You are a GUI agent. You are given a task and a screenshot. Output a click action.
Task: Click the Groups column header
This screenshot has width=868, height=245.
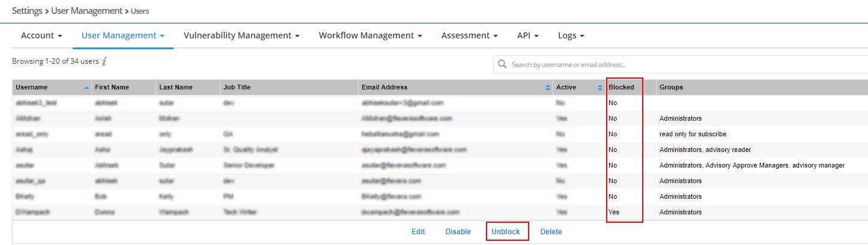(671, 88)
